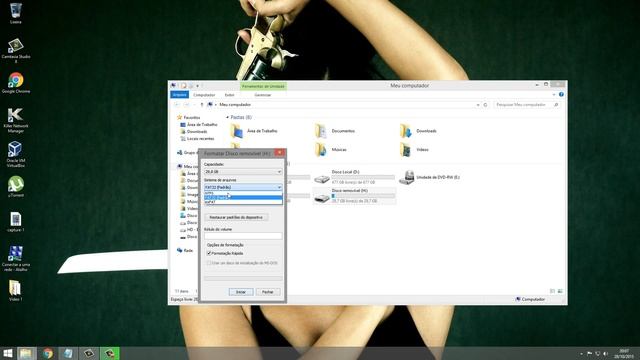This screenshot has height=360, width=640.
Task: Click the Meu computador address bar path
Action: (235, 105)
